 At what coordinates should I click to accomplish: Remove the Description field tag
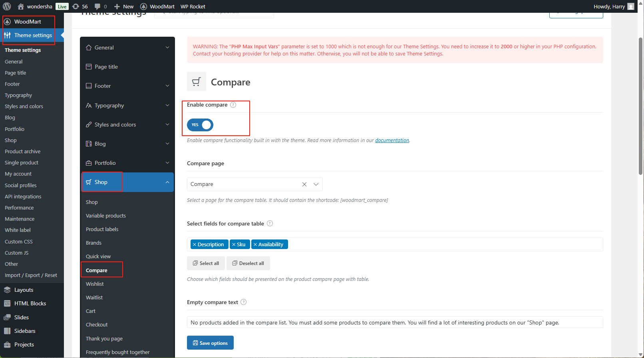[195, 245]
